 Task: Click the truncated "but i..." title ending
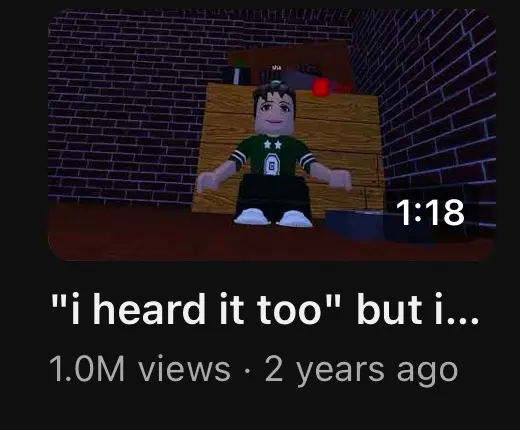pos(418,309)
